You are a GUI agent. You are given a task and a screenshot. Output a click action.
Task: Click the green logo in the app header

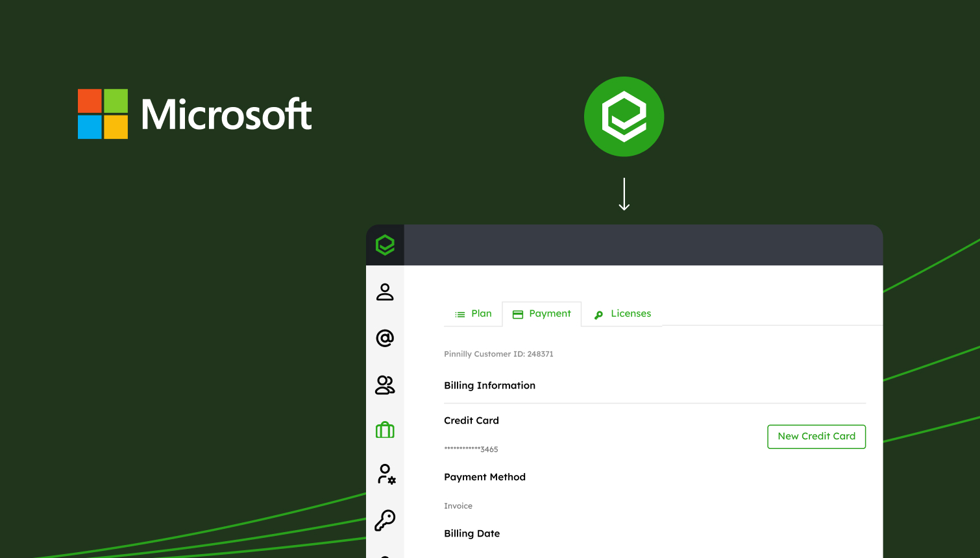point(385,245)
